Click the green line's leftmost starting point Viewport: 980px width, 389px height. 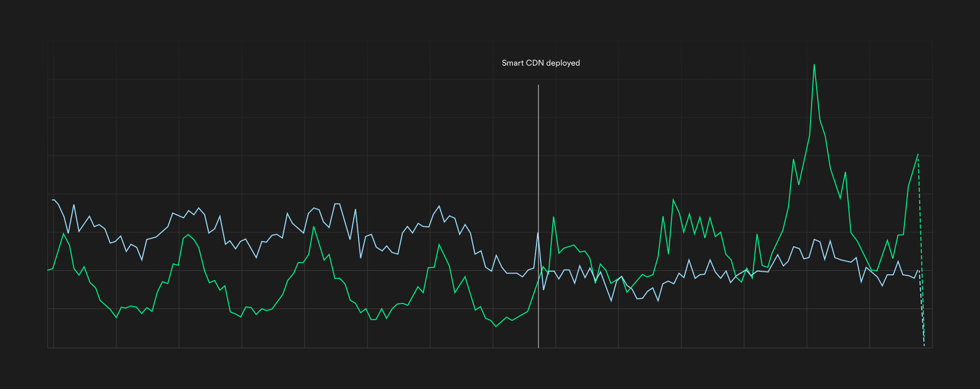click(48, 270)
